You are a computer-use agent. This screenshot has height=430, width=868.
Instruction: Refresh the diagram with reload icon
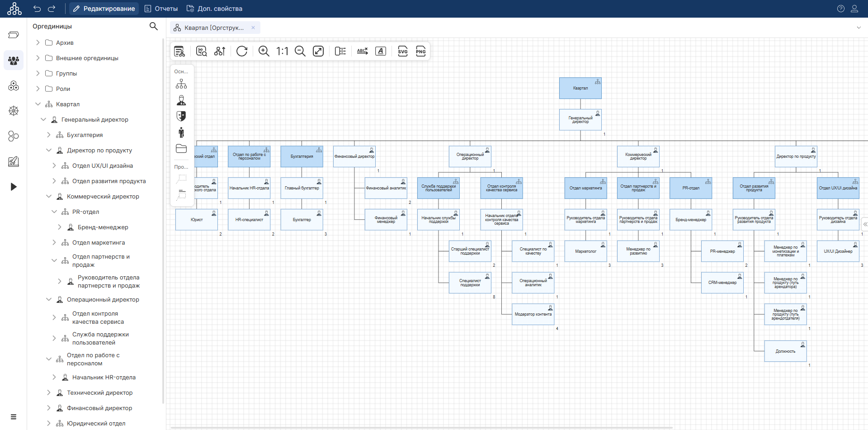(x=242, y=51)
